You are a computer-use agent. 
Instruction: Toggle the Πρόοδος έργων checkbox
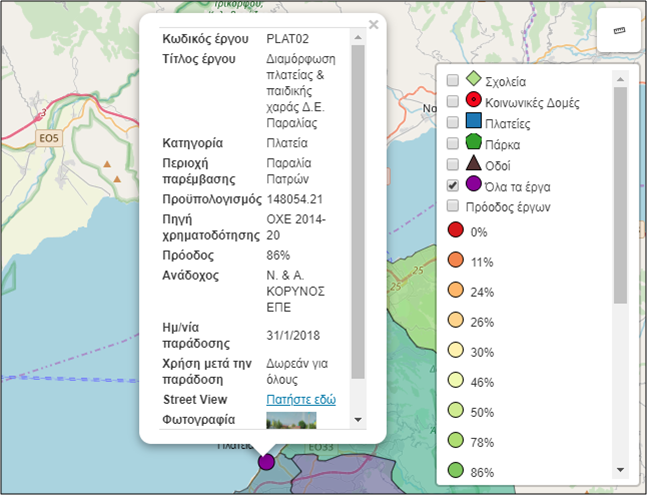[453, 207]
